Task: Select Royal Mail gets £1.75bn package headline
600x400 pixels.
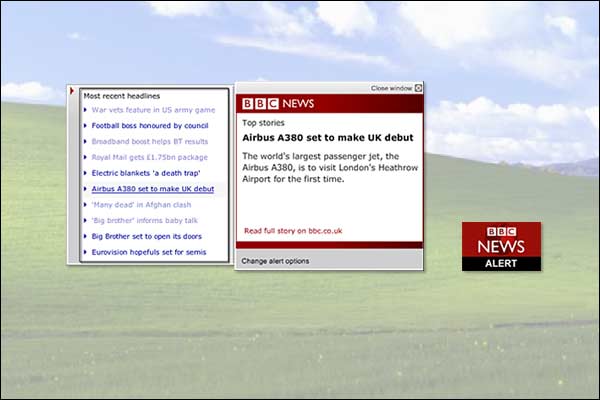Action: [150, 157]
